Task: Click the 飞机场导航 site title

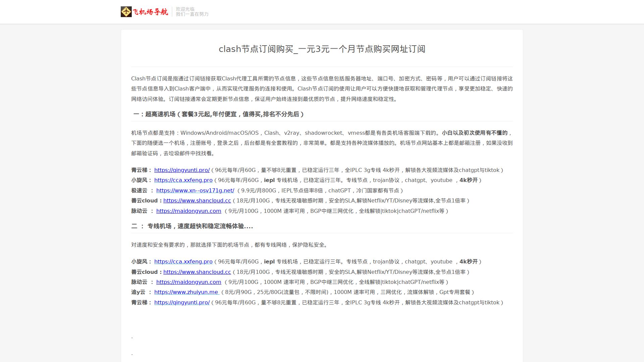Action: [150, 12]
